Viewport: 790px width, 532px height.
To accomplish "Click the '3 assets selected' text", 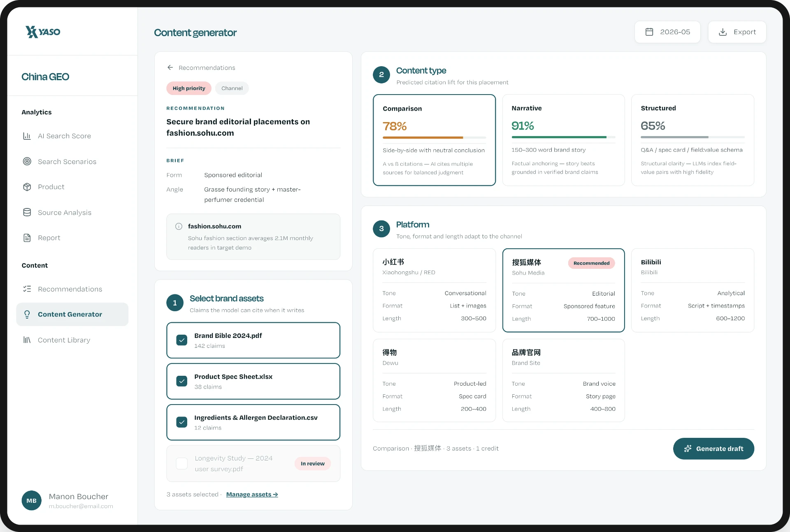I will coord(193,494).
